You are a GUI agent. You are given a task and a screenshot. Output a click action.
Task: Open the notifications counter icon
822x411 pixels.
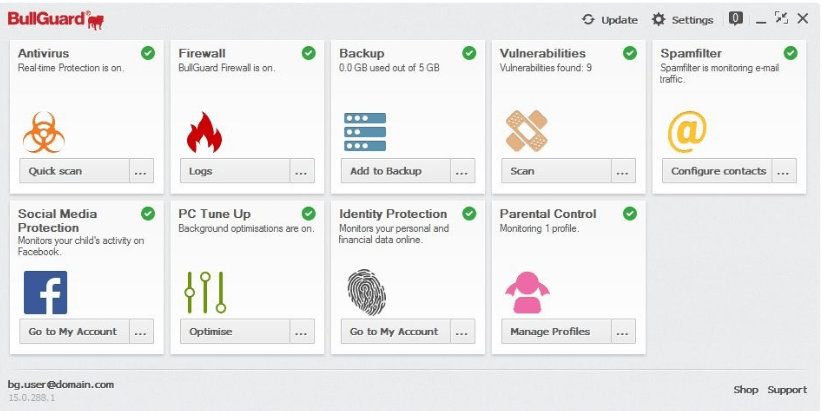coord(736,19)
